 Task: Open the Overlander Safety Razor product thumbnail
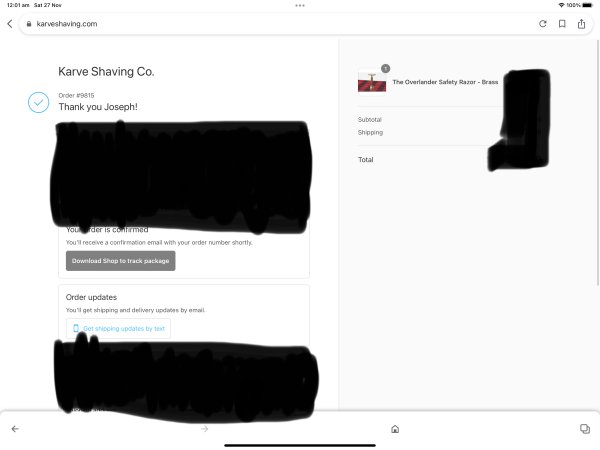click(372, 82)
